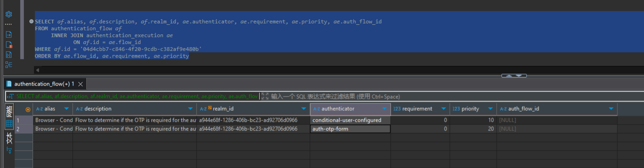This screenshot has height=168, width=644.
Task: Click the [NULL] auth_flow_id cell in row 1
Action: tap(557, 120)
